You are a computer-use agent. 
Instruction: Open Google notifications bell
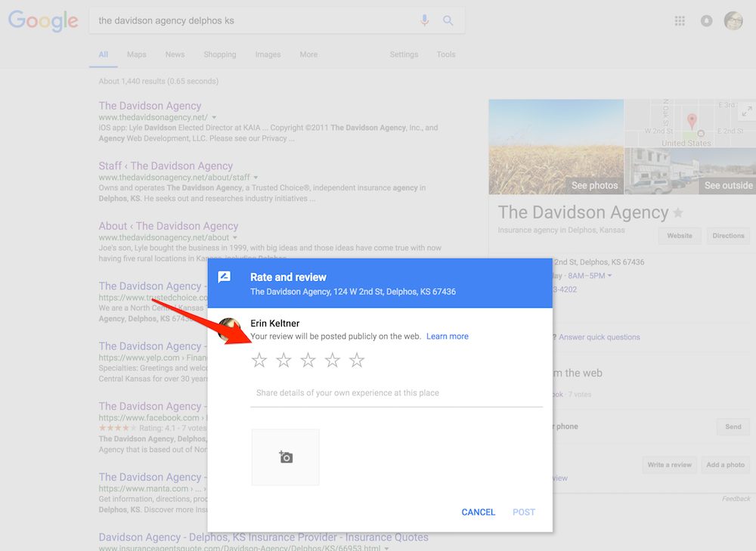706,20
